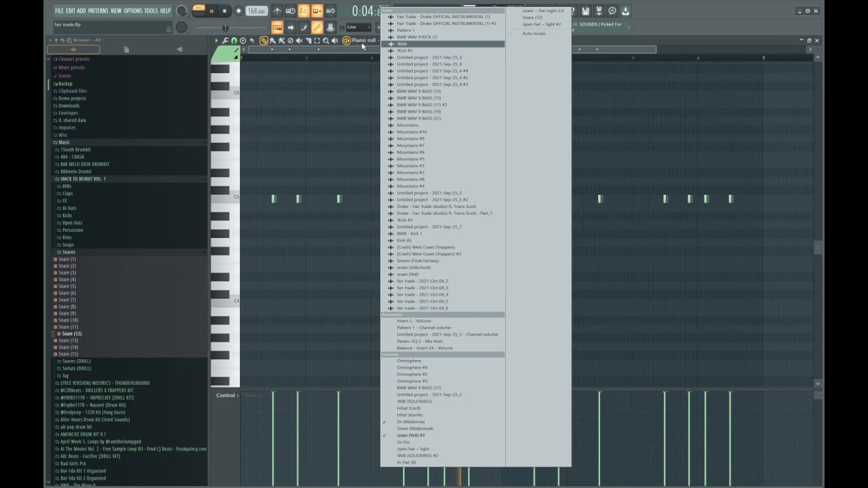Collapse 'BACK TO BEIRUT VOL. 1' folder

(x=81, y=179)
